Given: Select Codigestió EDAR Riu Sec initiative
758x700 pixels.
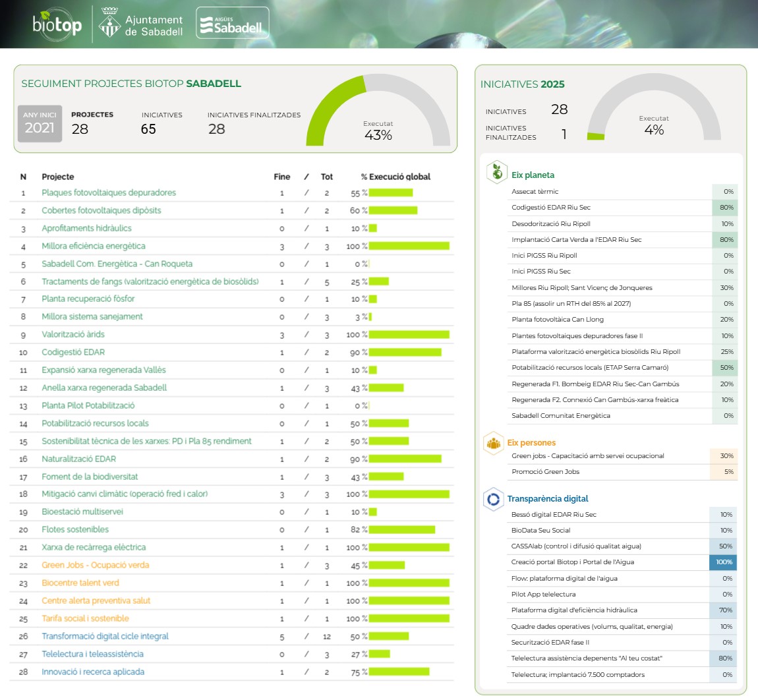Looking at the screenshot, I should [x=623, y=208].
